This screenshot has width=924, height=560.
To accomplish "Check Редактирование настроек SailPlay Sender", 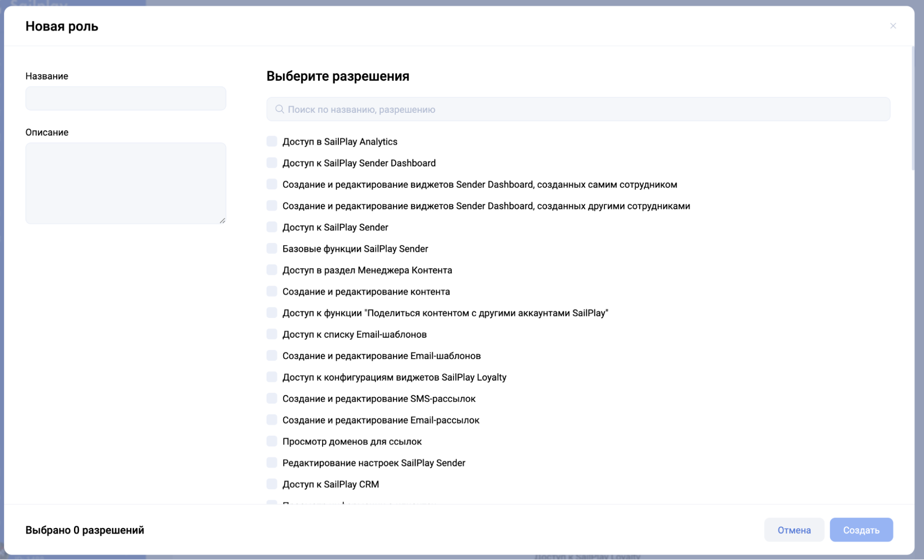I will click(x=272, y=463).
